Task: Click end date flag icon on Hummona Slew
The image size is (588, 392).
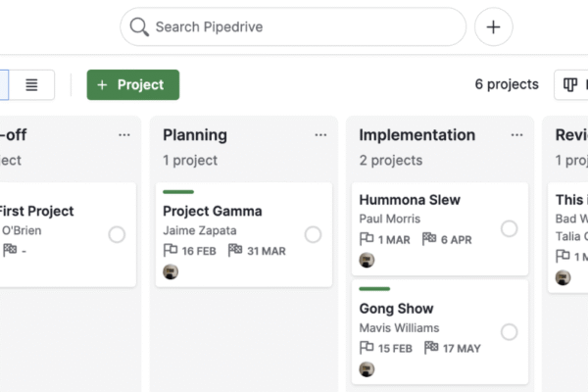Action: (429, 239)
